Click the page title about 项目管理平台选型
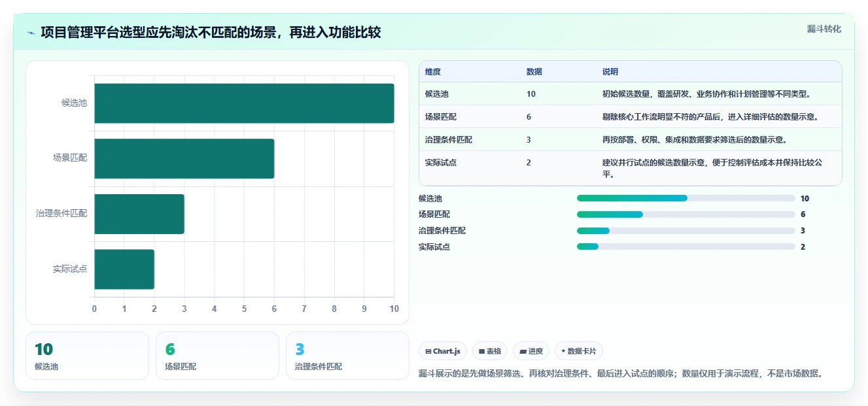Viewport: 868px width, 406px height. tap(211, 33)
